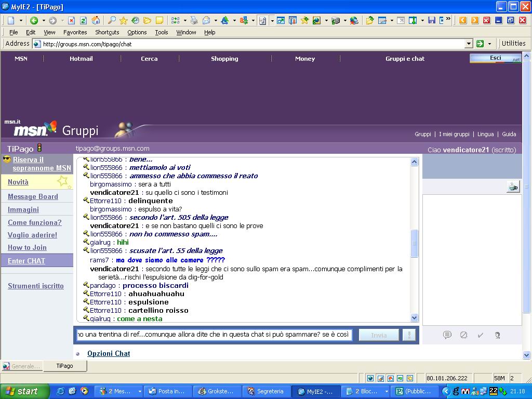Go to Home page icon

click(96, 21)
